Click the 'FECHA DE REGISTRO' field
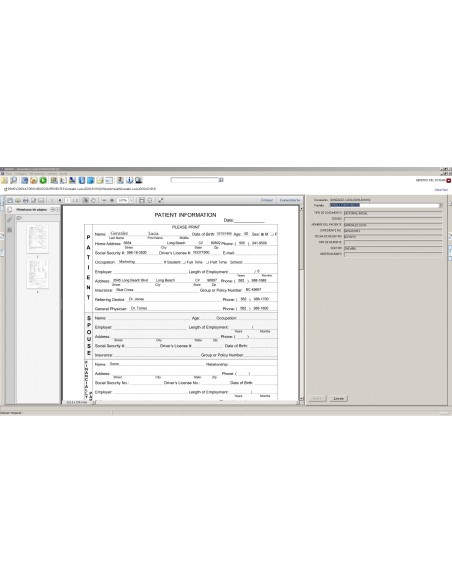 pyautogui.click(x=392, y=237)
